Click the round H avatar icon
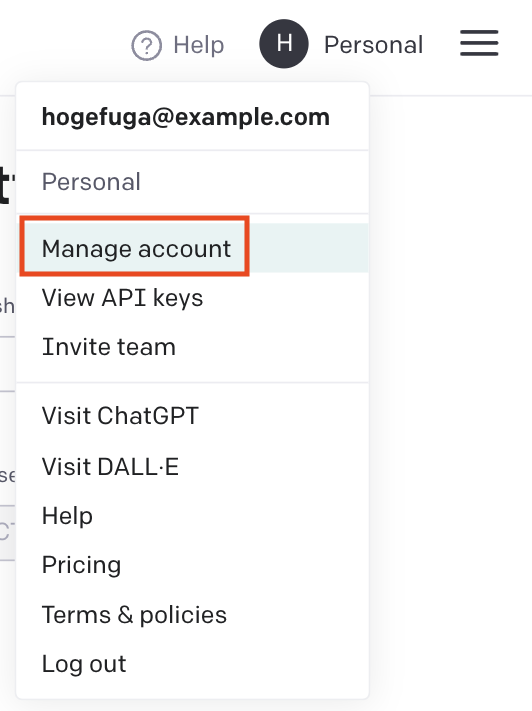532x711 pixels. tap(284, 44)
